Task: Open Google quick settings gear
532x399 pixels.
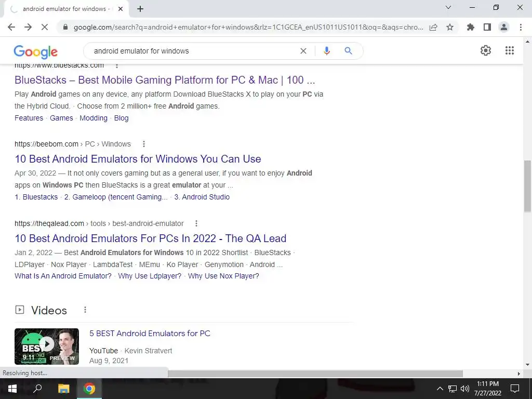Action: (486, 50)
